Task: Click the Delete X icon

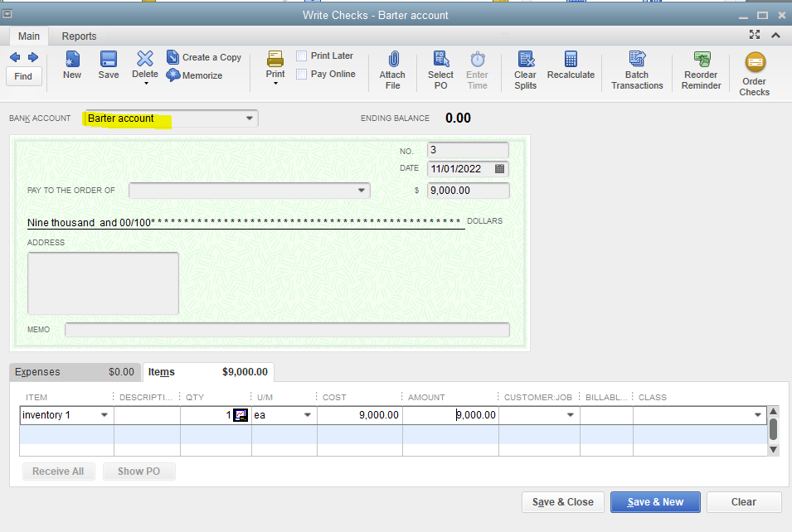Action: tap(145, 59)
